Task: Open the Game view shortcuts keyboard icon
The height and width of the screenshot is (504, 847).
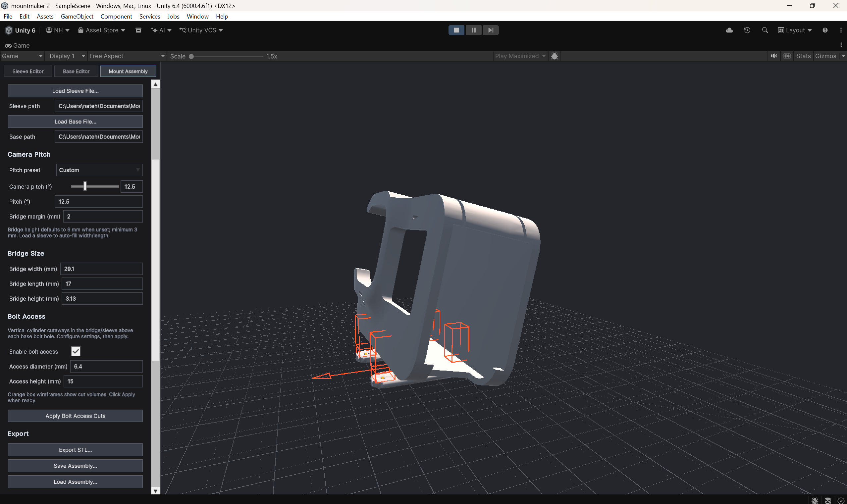Action: (x=787, y=56)
